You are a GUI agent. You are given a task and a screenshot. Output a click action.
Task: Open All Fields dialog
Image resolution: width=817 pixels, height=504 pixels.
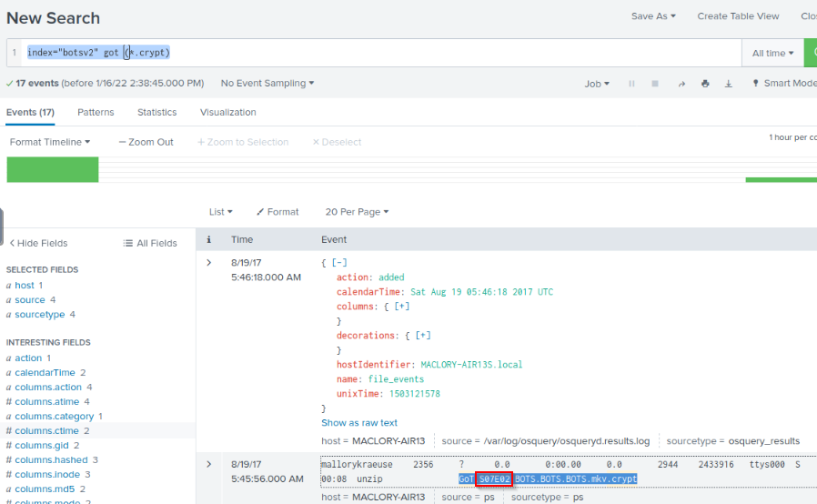(150, 243)
